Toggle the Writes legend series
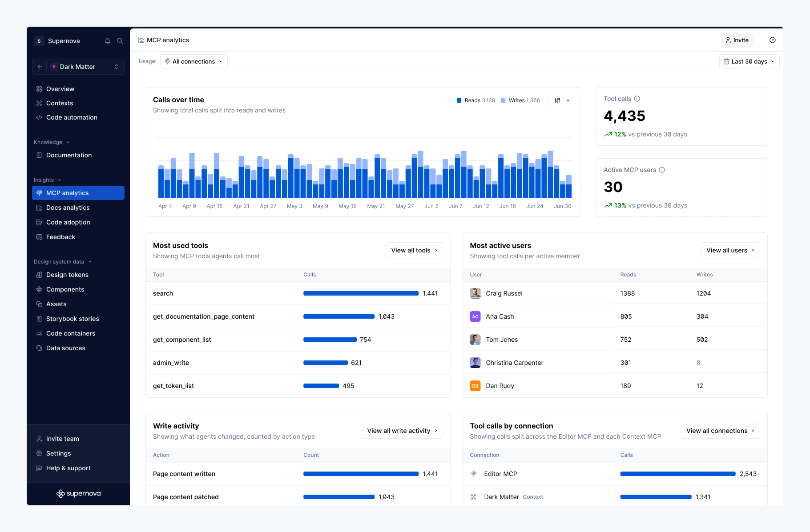The width and height of the screenshot is (810, 532). [x=520, y=100]
